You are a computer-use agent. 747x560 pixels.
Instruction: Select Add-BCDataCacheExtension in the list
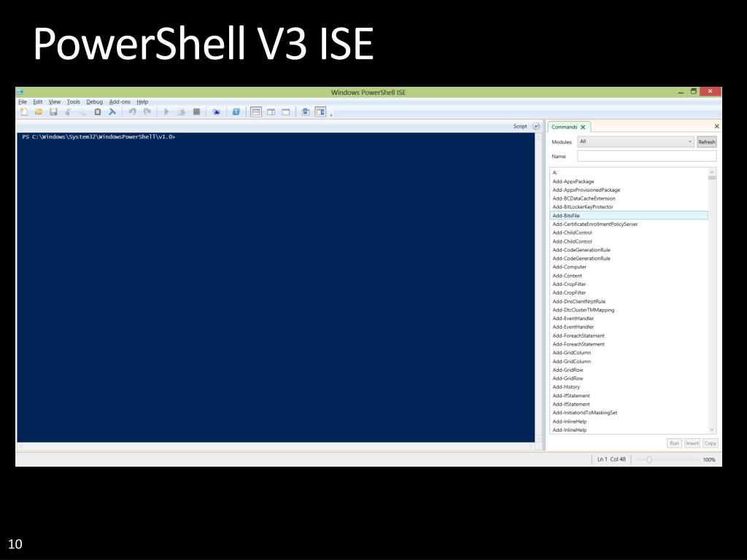click(x=629, y=198)
